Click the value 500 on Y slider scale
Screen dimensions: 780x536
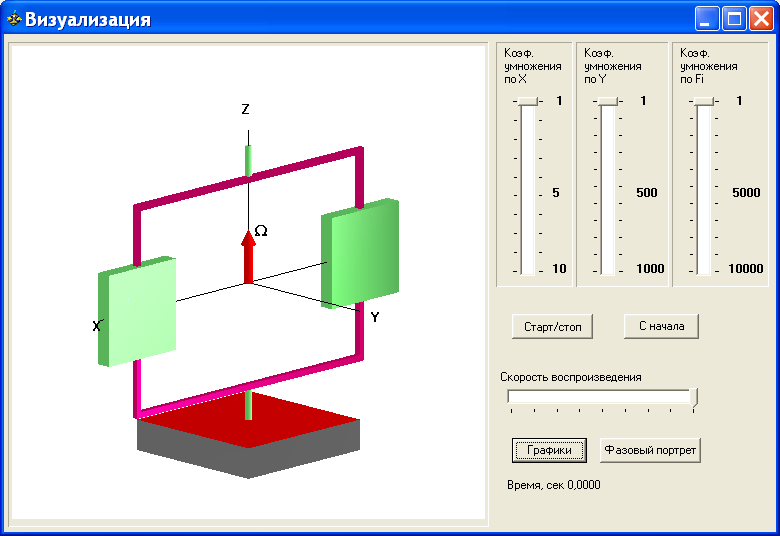(x=647, y=193)
